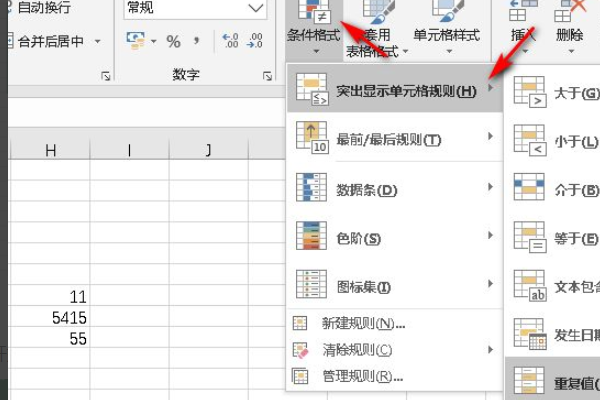The width and height of the screenshot is (600, 400).
Task: Click Merge & Center (合并后居中) button
Action: pyautogui.click(x=46, y=41)
